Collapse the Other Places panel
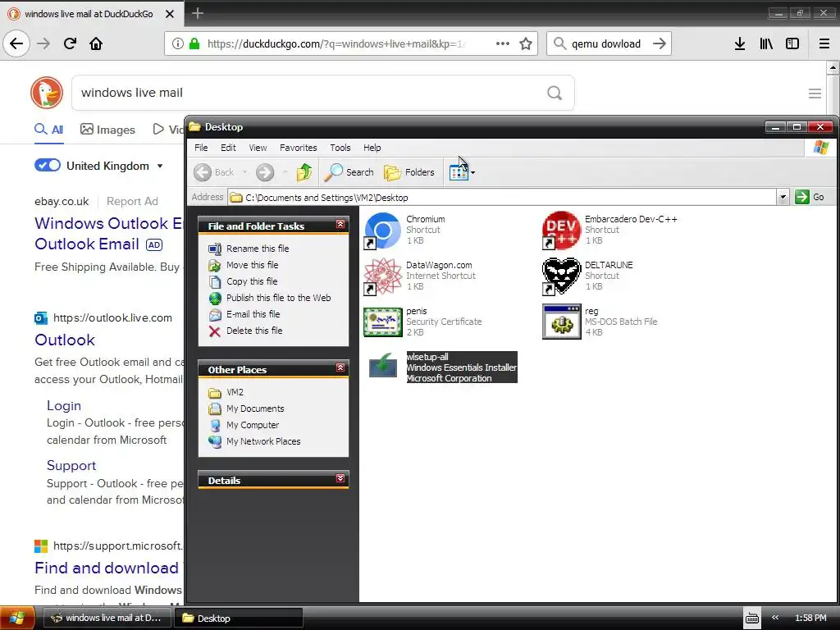840x630 pixels. pos(340,368)
